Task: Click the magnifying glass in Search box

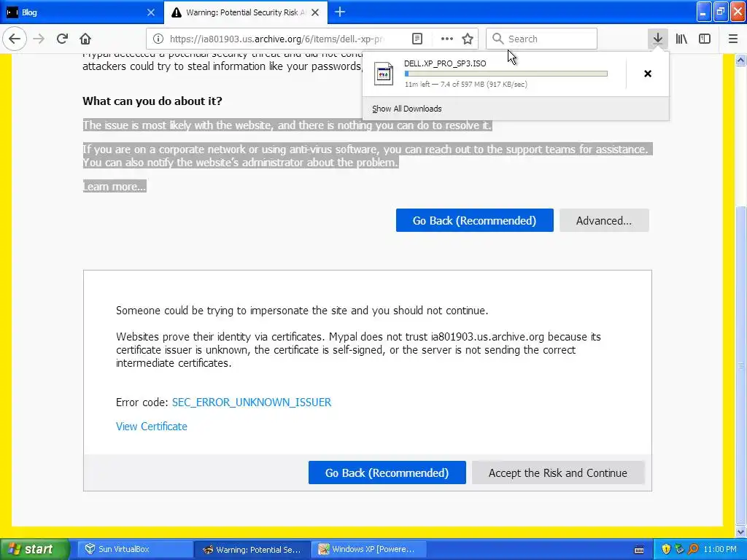Action: pos(498,39)
